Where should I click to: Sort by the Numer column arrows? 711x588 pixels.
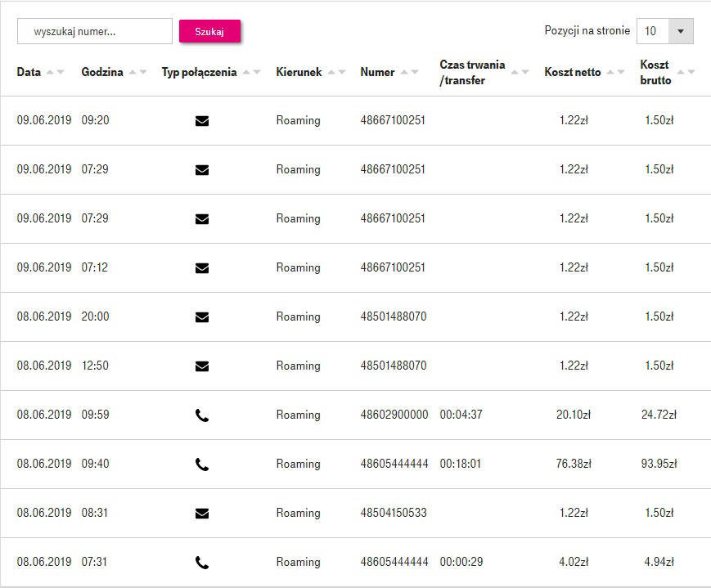(x=409, y=72)
